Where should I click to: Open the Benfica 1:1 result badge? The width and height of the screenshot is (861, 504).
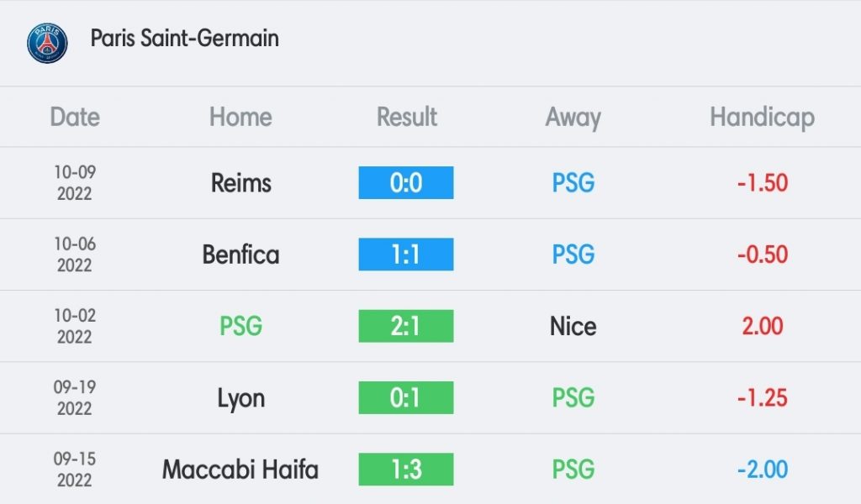[406, 255]
